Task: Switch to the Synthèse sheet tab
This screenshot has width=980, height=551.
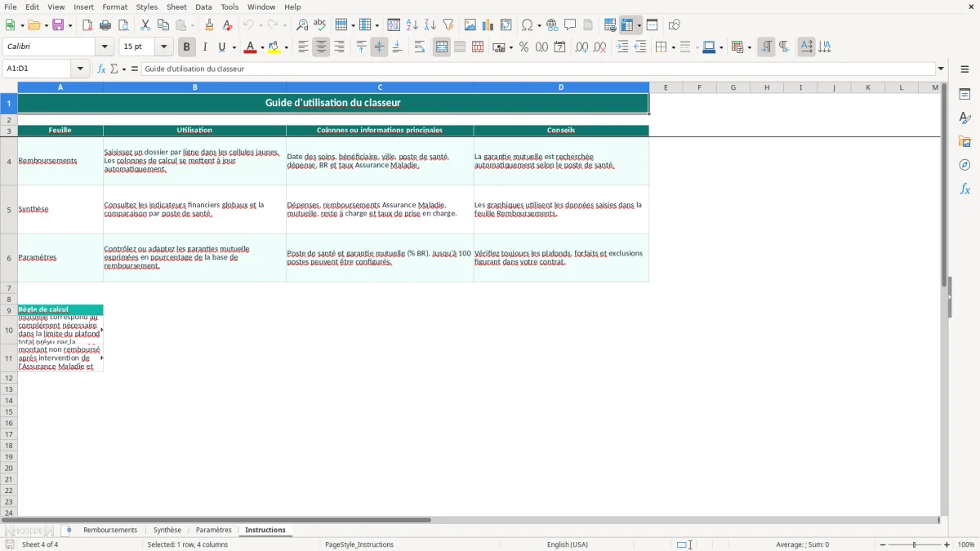Action: [x=167, y=530]
